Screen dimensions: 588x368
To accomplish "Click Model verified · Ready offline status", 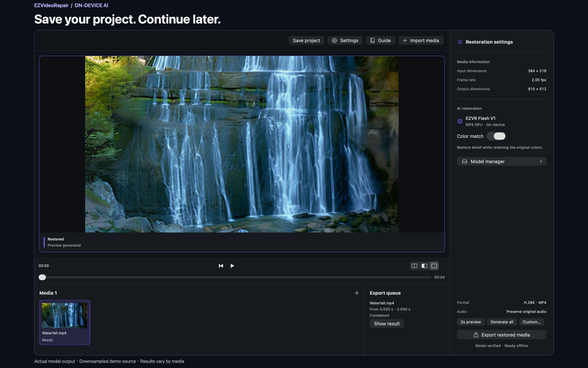I will pos(501,346).
